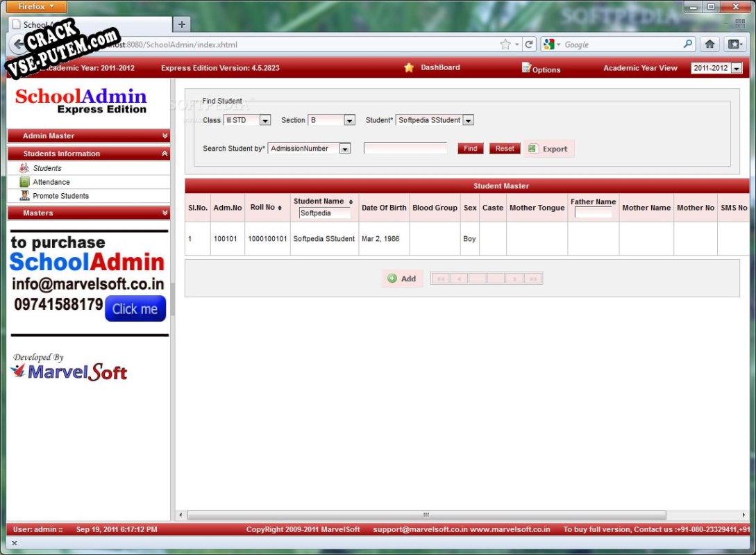The image size is (756, 555).
Task: Click the browser home icon
Action: (709, 44)
